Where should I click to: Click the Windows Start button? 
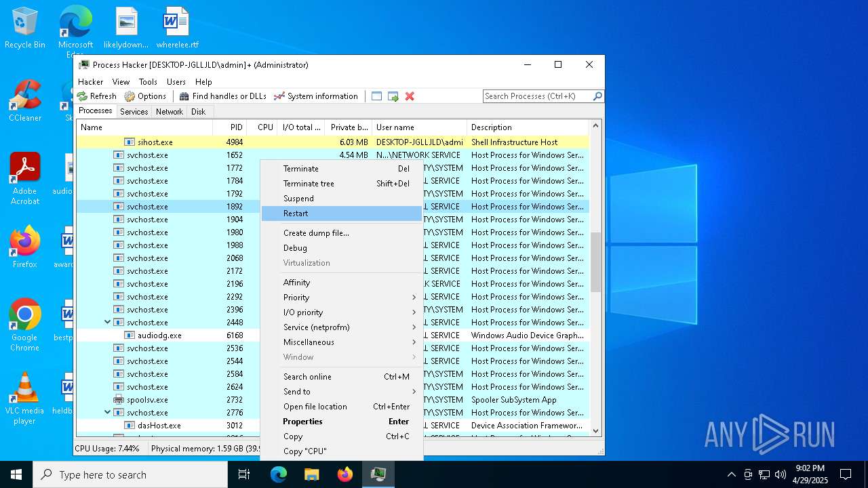(x=16, y=474)
